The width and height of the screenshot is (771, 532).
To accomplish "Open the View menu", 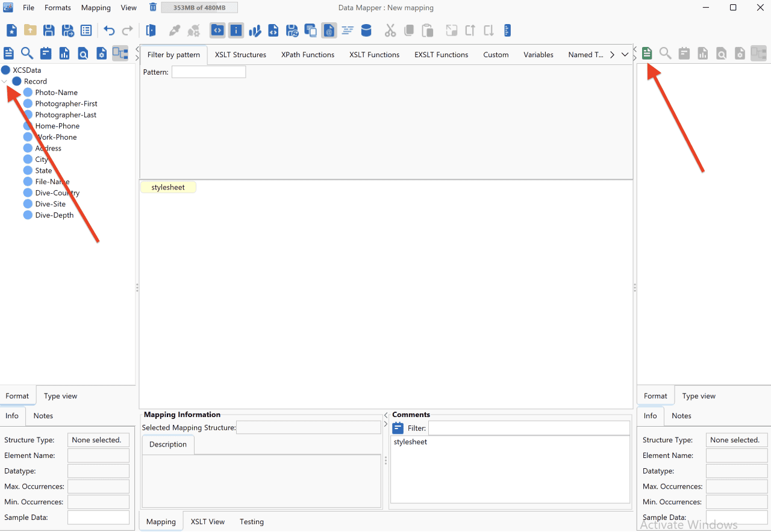I will pyautogui.click(x=129, y=8).
